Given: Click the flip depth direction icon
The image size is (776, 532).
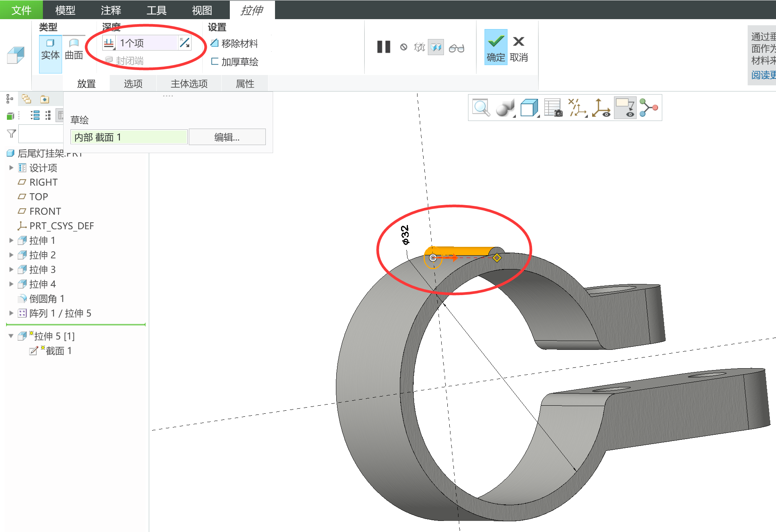Looking at the screenshot, I should click(x=185, y=43).
